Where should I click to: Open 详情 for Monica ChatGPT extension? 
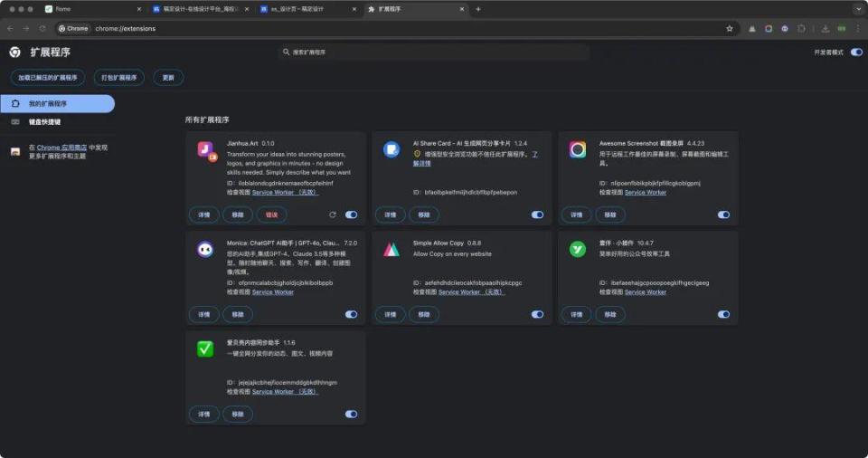[204, 314]
